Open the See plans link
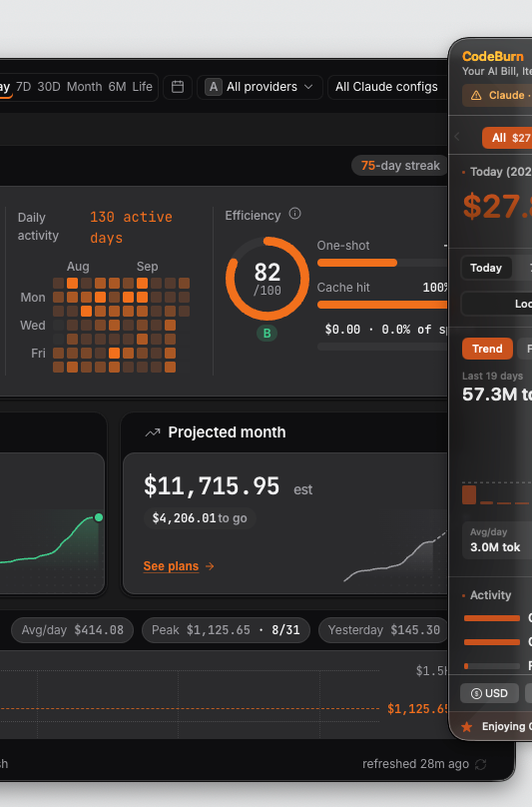 tap(171, 566)
